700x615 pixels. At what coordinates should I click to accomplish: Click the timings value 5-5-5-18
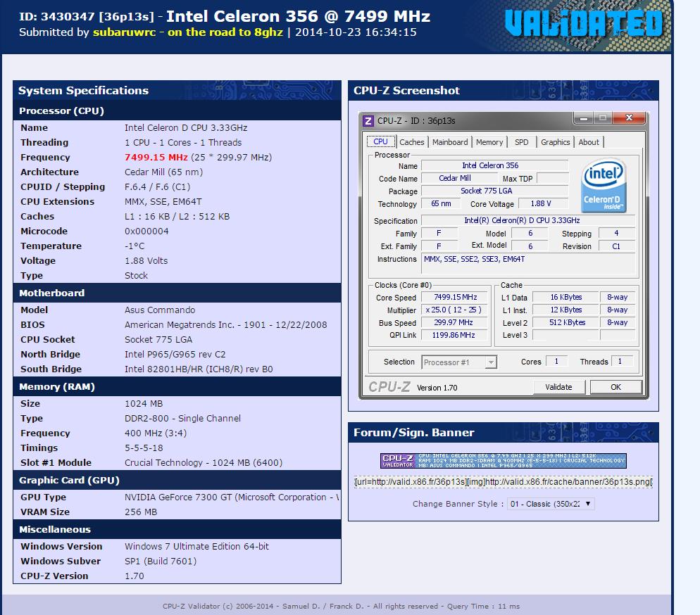(x=144, y=448)
